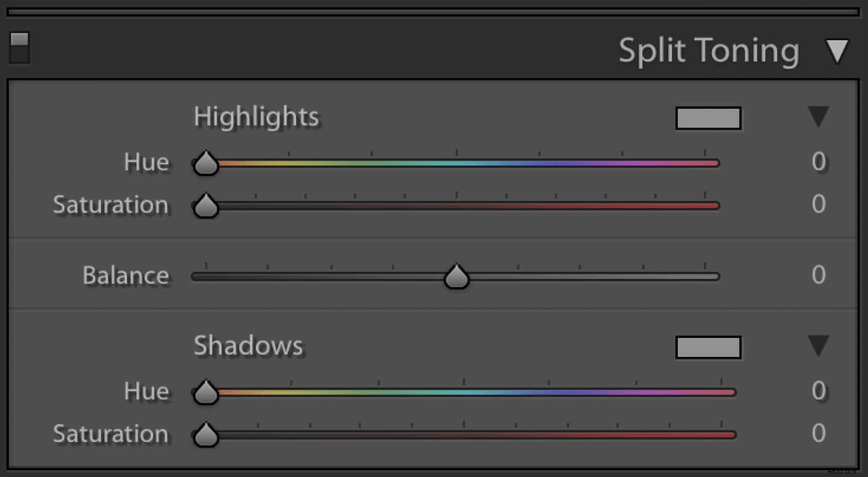Click the Balance slider handle
868x477 pixels.
pos(456,276)
